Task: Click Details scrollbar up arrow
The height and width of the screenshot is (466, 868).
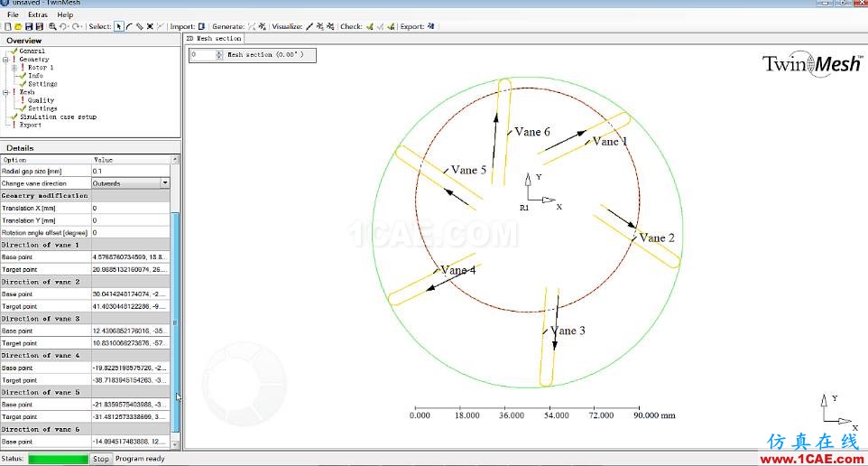Action: [x=175, y=160]
